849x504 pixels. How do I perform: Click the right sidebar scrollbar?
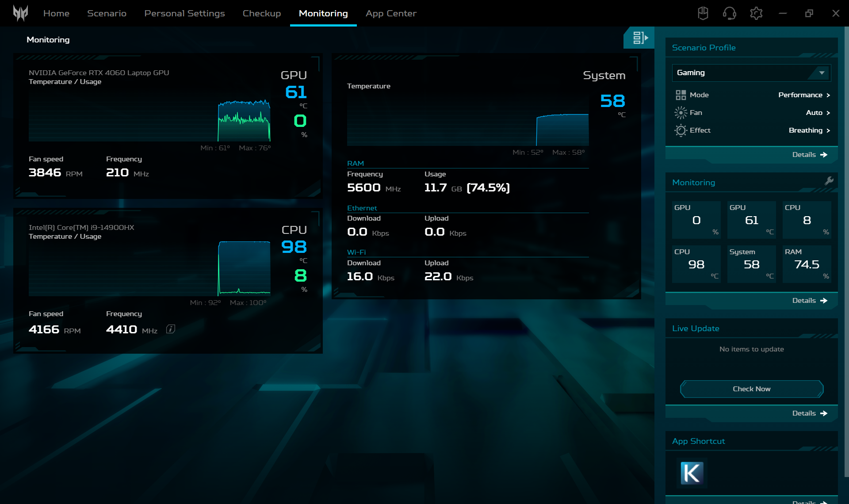(846, 252)
